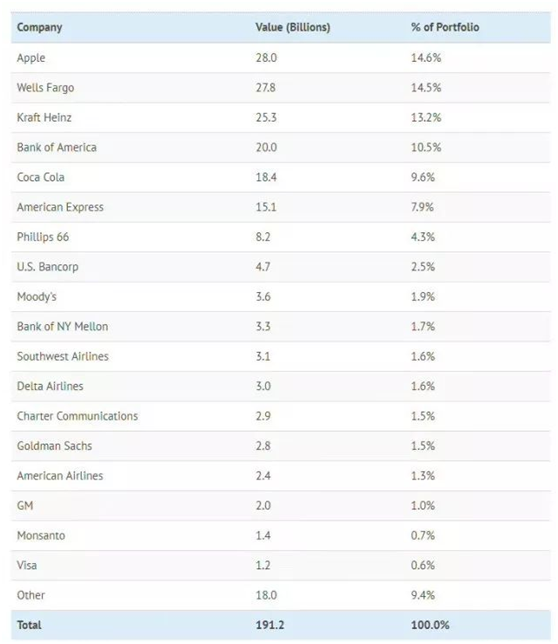Click the % of Portfolio column header

445,27
